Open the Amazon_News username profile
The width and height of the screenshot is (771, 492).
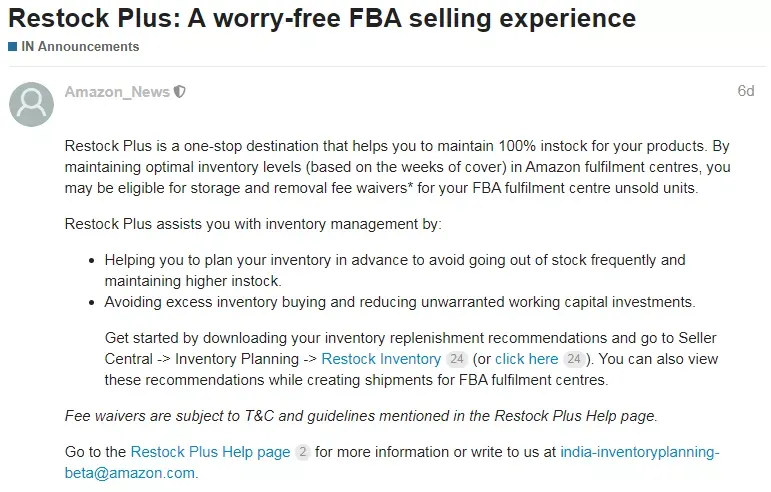(x=117, y=92)
